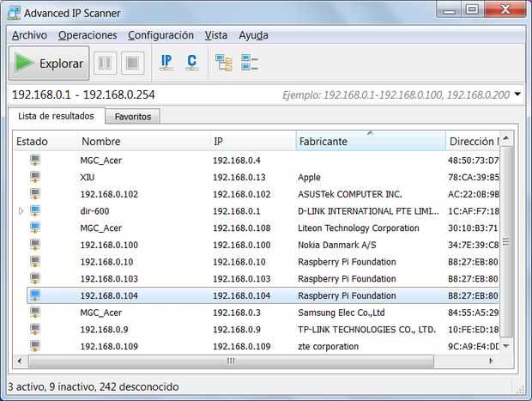Click TP-LINK TECHNOLOGIES CO., LTD. cell
Screen dimensions: 532x401
[366, 330]
